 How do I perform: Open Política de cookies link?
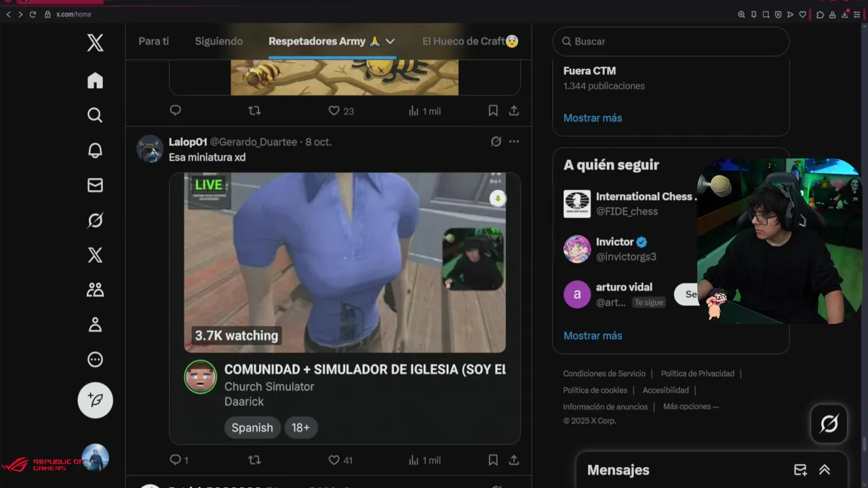595,390
